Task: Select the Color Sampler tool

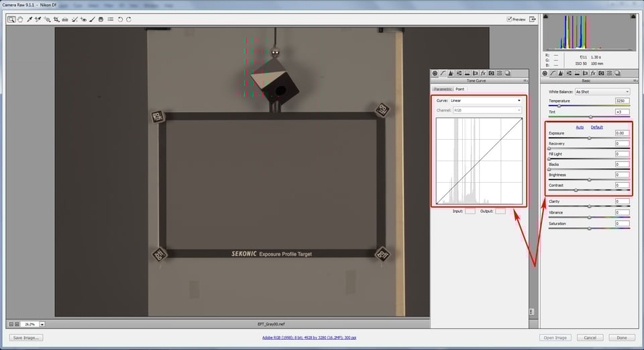Action: (x=38, y=19)
